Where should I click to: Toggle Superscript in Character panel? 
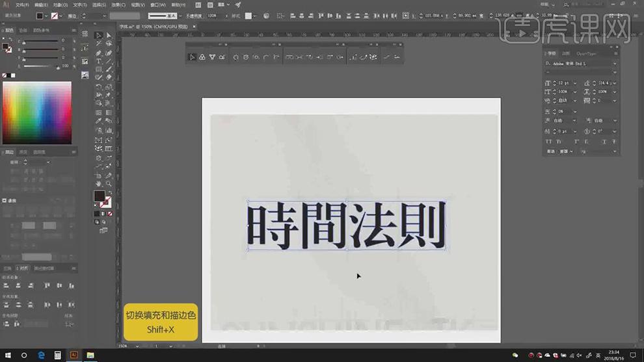click(x=576, y=142)
